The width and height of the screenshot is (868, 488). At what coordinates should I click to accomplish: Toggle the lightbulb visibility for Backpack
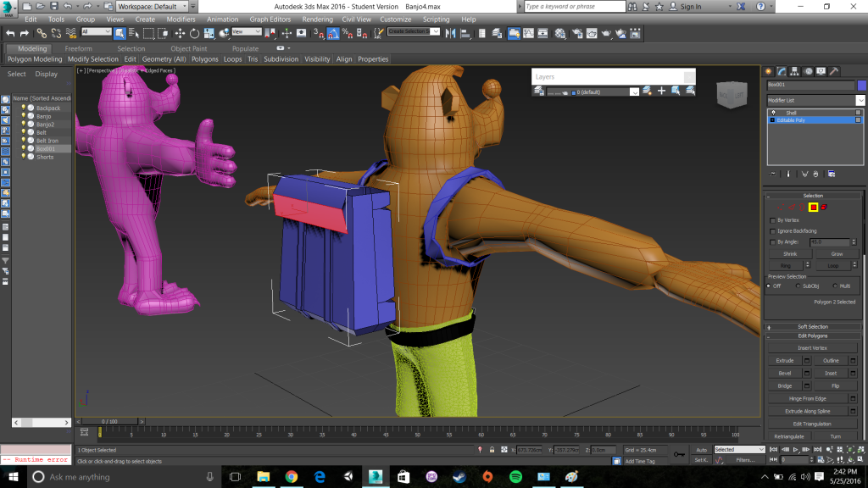(x=23, y=108)
